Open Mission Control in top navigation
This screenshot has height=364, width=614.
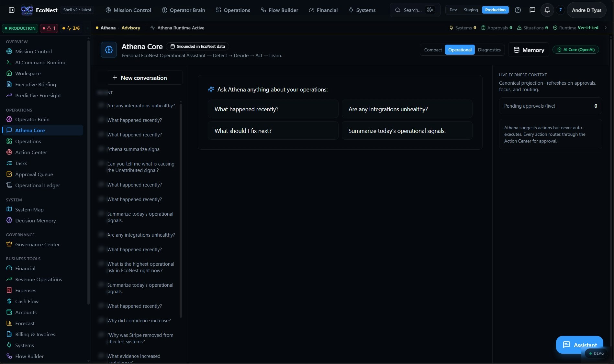(128, 10)
